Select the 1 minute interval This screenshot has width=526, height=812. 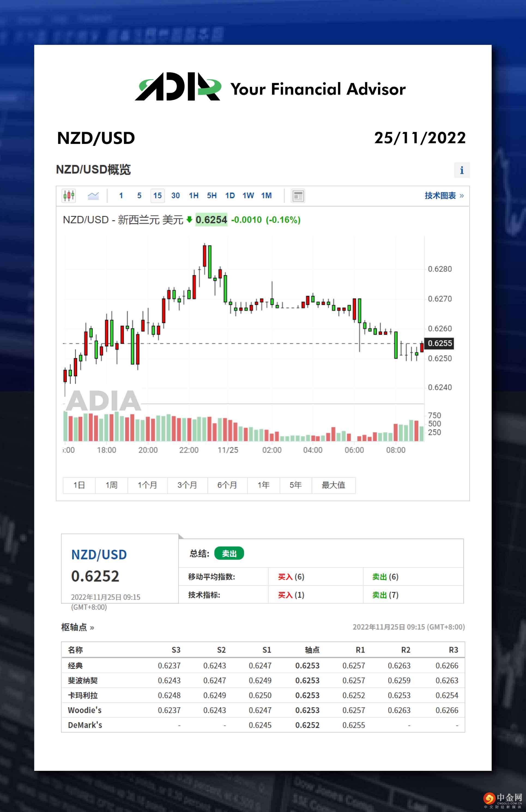(121, 196)
